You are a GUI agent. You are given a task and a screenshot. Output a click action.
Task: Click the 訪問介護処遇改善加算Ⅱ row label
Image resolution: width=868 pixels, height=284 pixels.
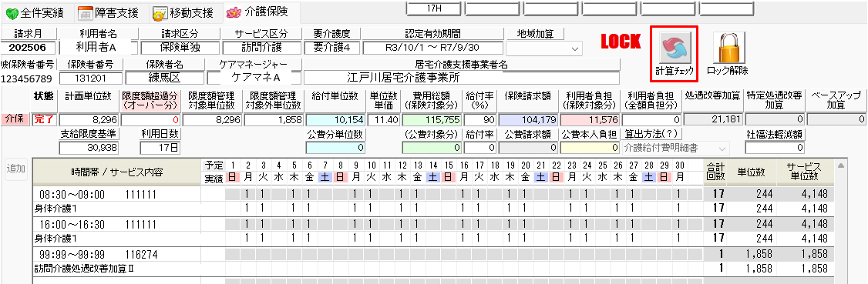(x=84, y=269)
